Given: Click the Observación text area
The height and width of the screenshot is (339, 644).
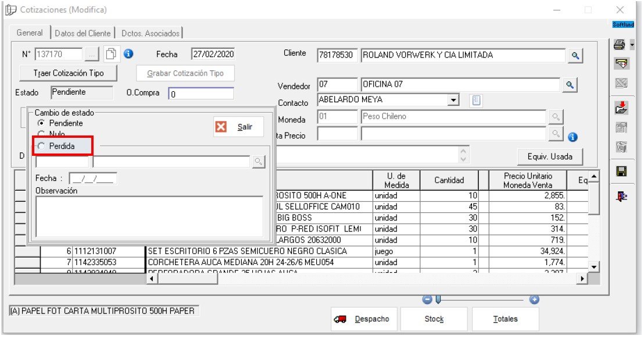Looking at the screenshot, I should point(149,216).
